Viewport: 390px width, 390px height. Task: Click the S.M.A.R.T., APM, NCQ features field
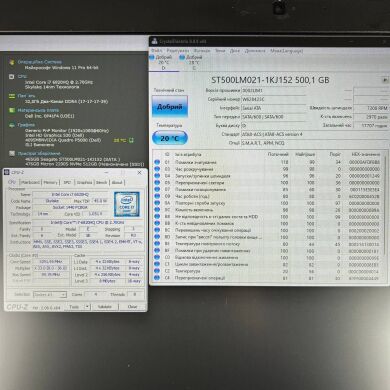(x=314, y=143)
